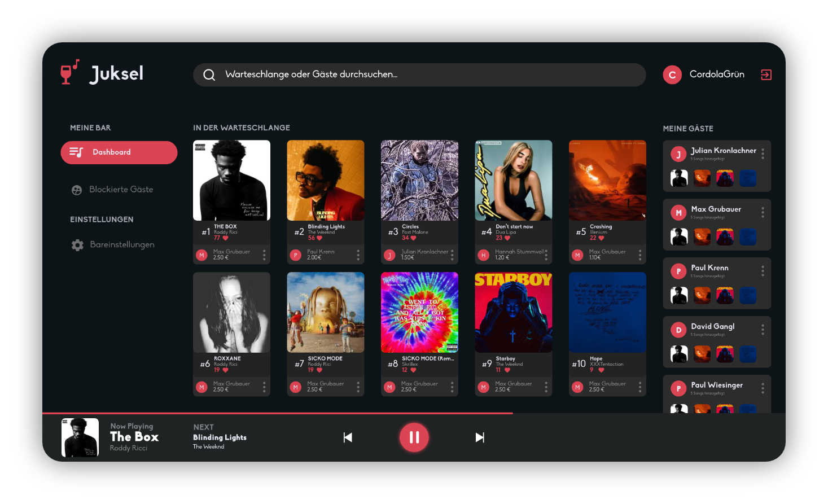Click the heart on Blinding Lights
This screenshot has height=504, width=828.
[x=320, y=238]
